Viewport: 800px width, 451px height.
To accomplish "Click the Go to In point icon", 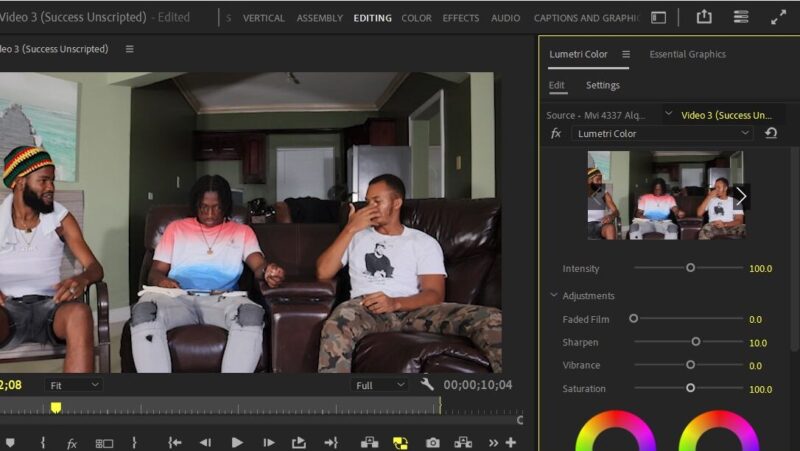I will point(175,442).
